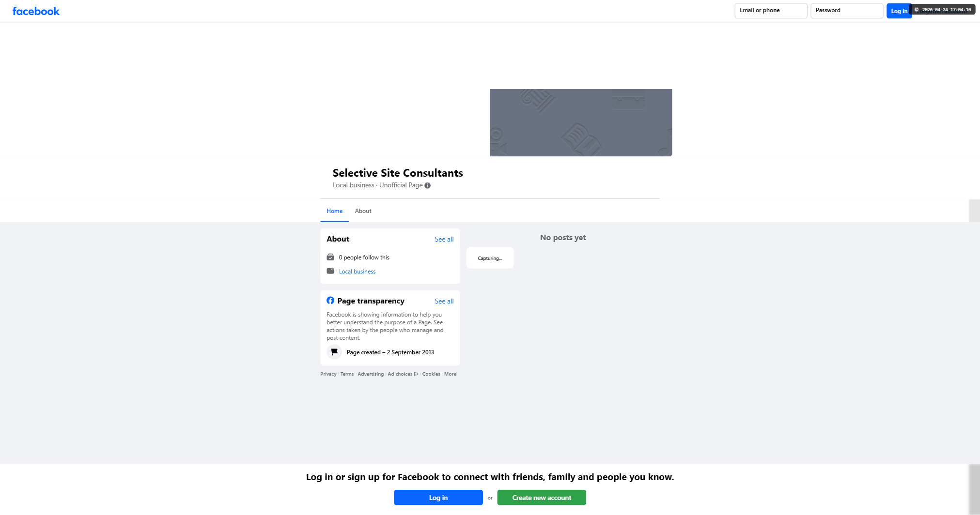Open the Cookies footer link
The width and height of the screenshot is (980, 515).
click(x=431, y=374)
